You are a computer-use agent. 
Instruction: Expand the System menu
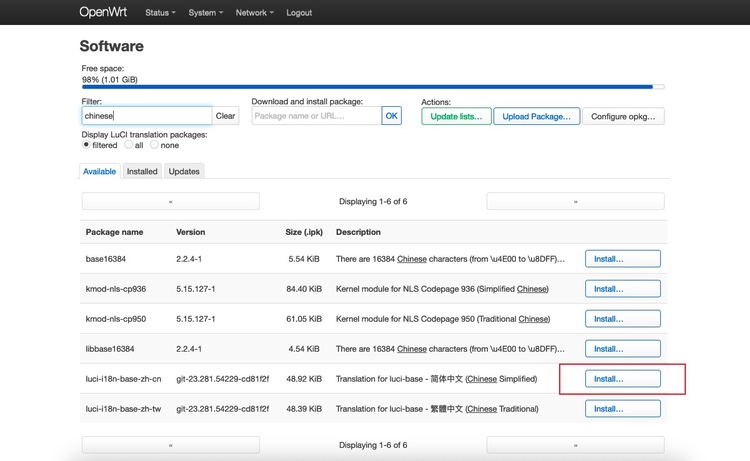pos(205,13)
